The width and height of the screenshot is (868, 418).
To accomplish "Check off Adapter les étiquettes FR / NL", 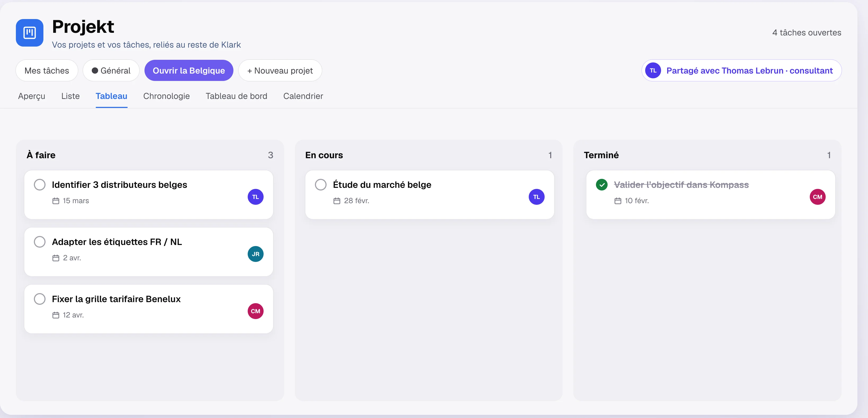I will 40,242.
